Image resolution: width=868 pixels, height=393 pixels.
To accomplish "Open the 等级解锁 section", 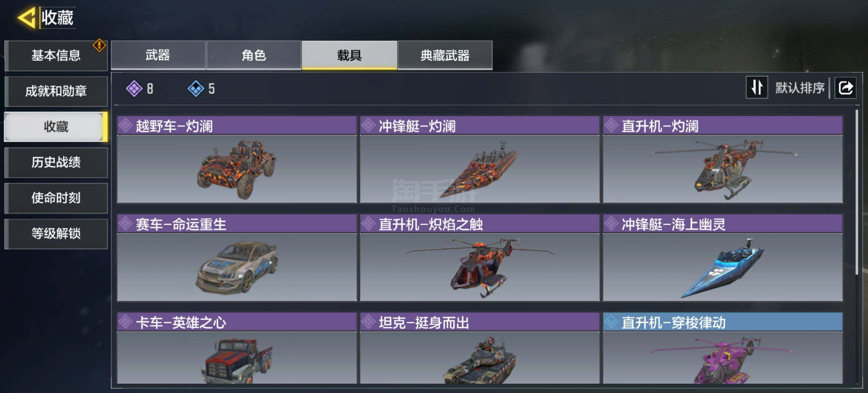I will [x=56, y=234].
